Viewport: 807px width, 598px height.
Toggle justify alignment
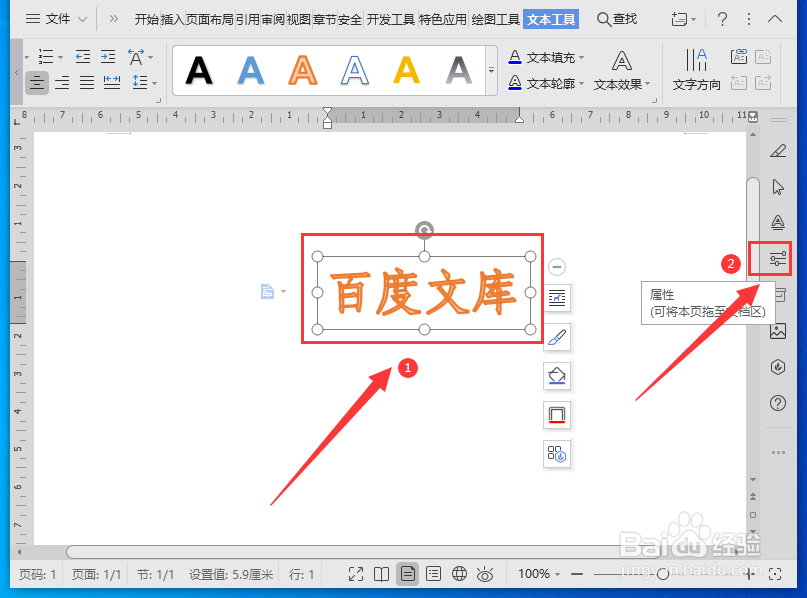[x=86, y=82]
